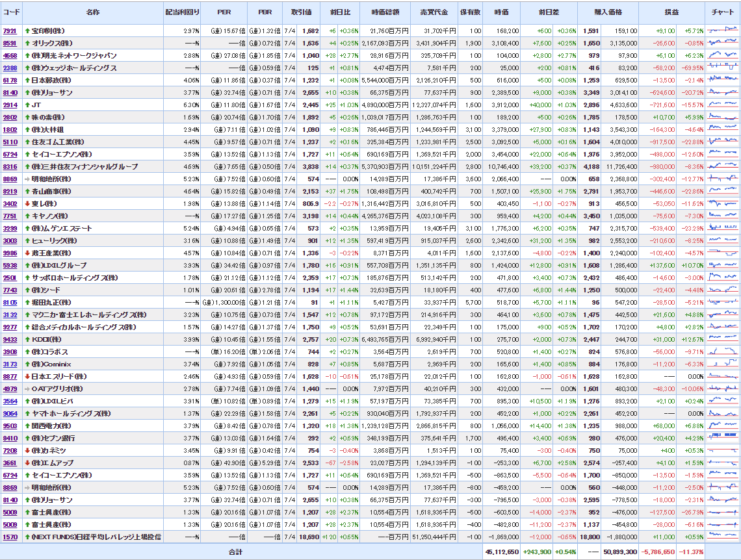
Task: Click the 損益 column header
Action: click(x=671, y=12)
